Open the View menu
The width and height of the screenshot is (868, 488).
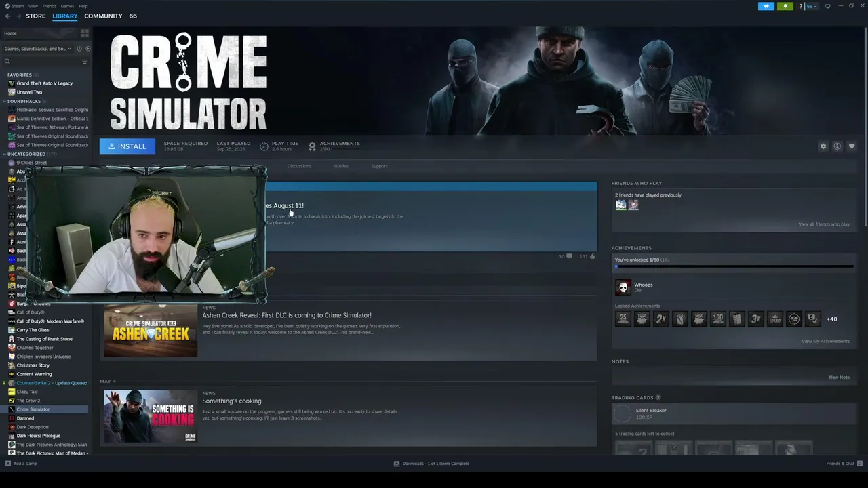[33, 6]
